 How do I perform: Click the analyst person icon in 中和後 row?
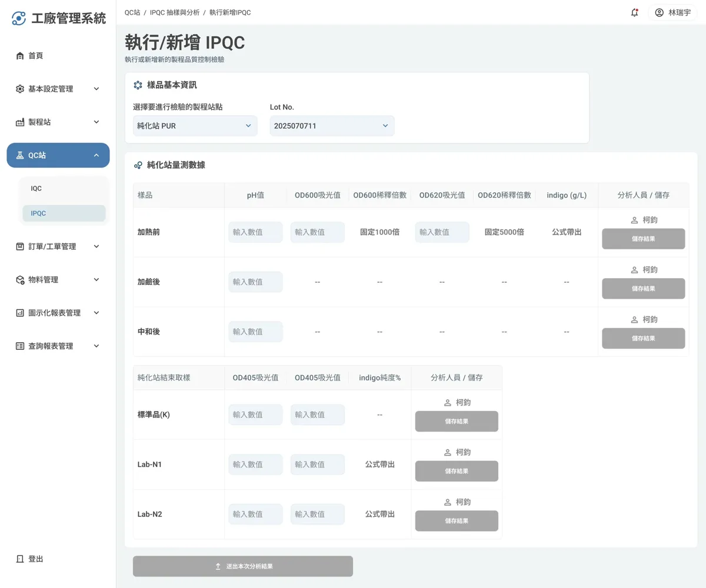[634, 319]
